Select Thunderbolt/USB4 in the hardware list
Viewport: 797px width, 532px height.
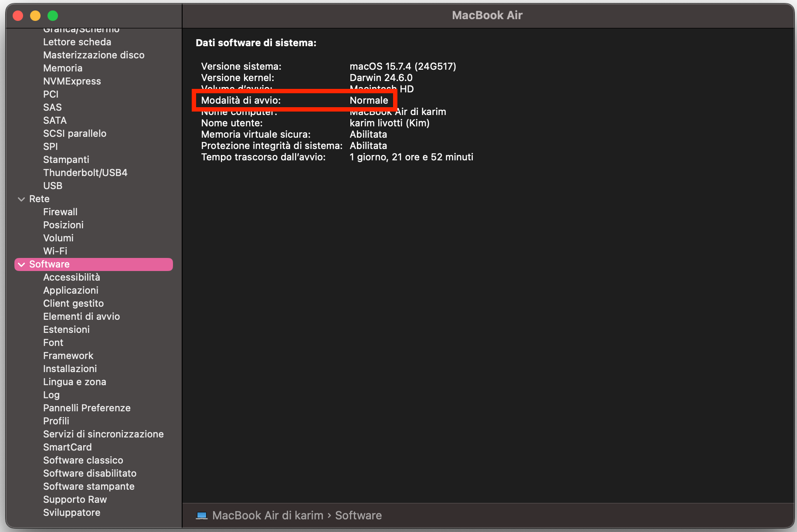click(85, 173)
